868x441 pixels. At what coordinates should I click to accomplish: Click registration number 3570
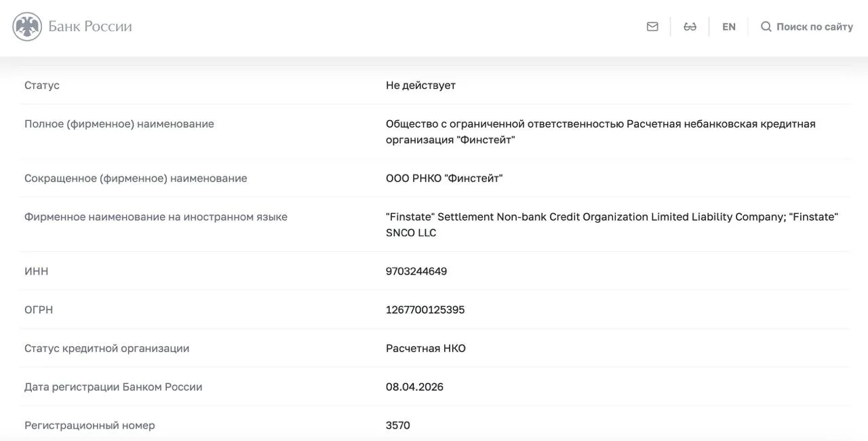coord(398,425)
